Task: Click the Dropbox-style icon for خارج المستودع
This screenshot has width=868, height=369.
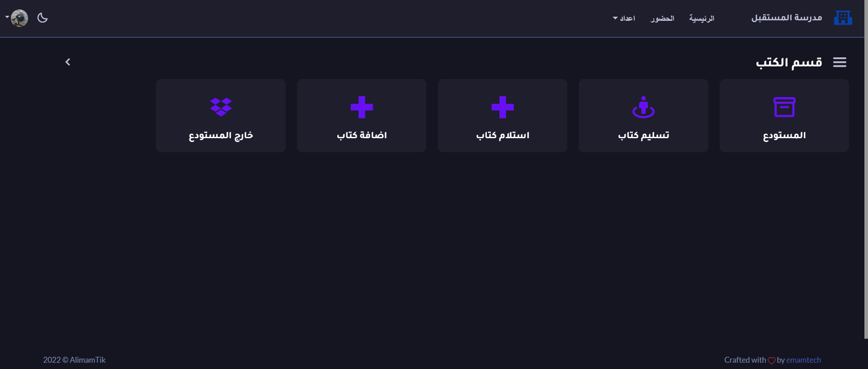Action: click(x=221, y=107)
